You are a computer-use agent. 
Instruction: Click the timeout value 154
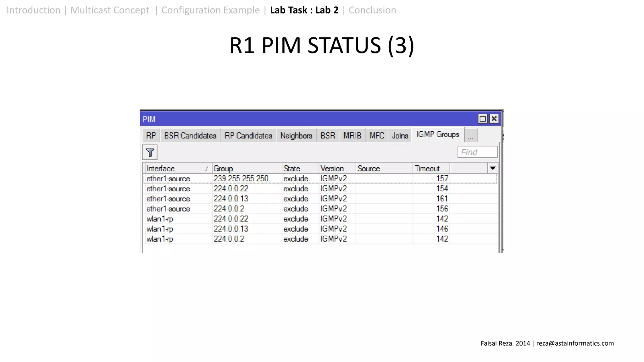[x=442, y=189]
